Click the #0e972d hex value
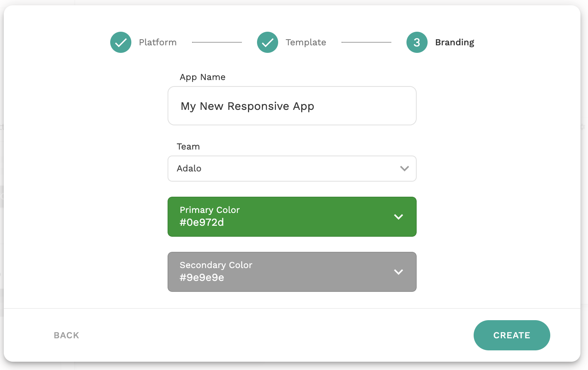This screenshot has height=370, width=588. point(202,222)
